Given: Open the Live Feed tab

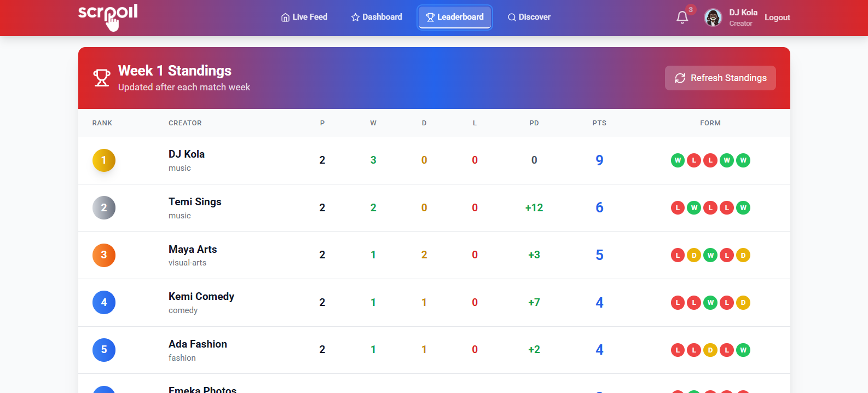Looking at the screenshot, I should point(304,17).
